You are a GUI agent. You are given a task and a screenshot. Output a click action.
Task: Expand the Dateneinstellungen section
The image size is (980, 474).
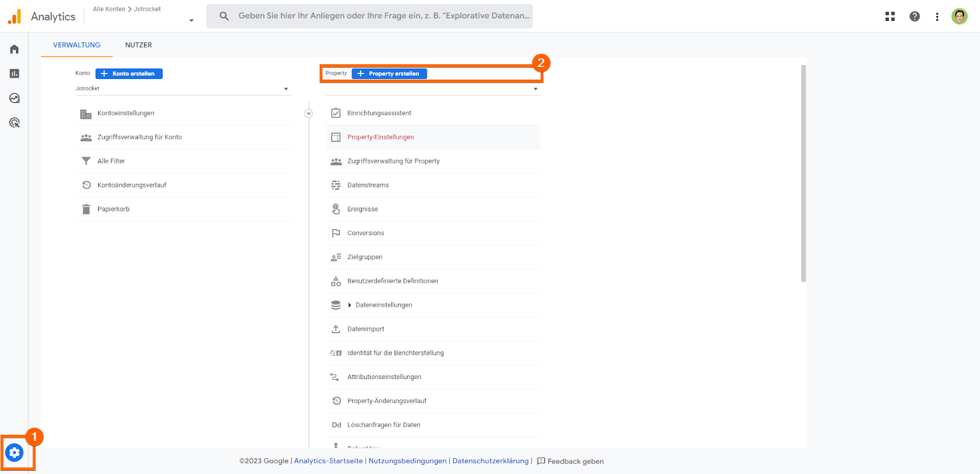[x=350, y=305]
